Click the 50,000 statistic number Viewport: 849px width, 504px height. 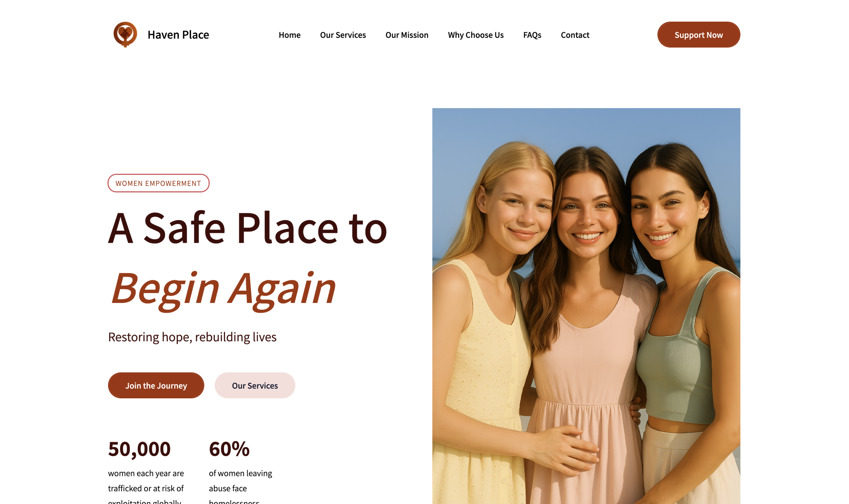click(139, 449)
